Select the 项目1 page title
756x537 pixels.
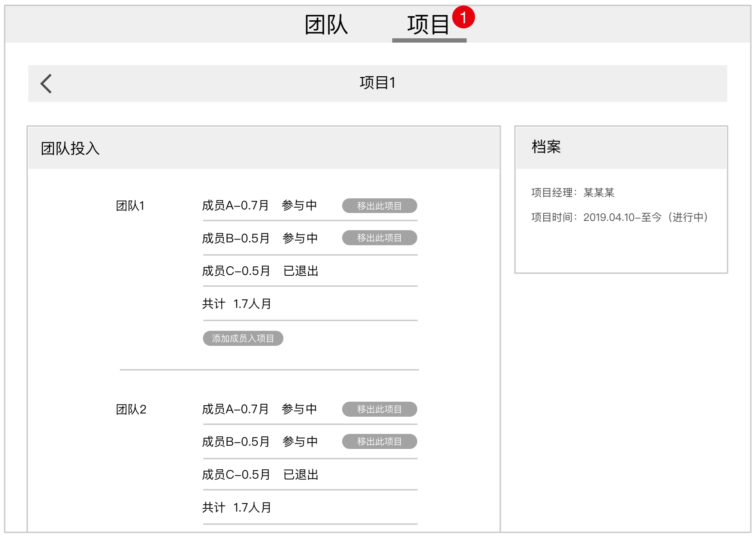(378, 83)
